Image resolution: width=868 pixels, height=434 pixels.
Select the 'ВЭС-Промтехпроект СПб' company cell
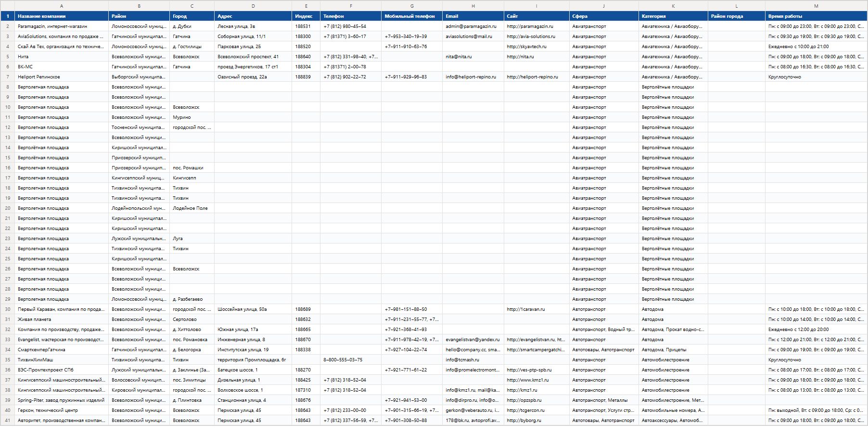click(62, 370)
